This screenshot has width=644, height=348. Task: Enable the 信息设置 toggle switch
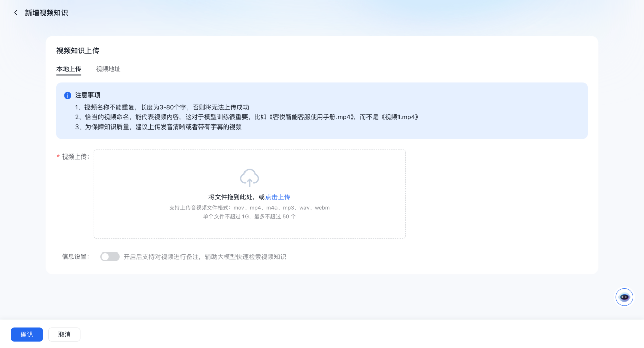pyautogui.click(x=110, y=257)
